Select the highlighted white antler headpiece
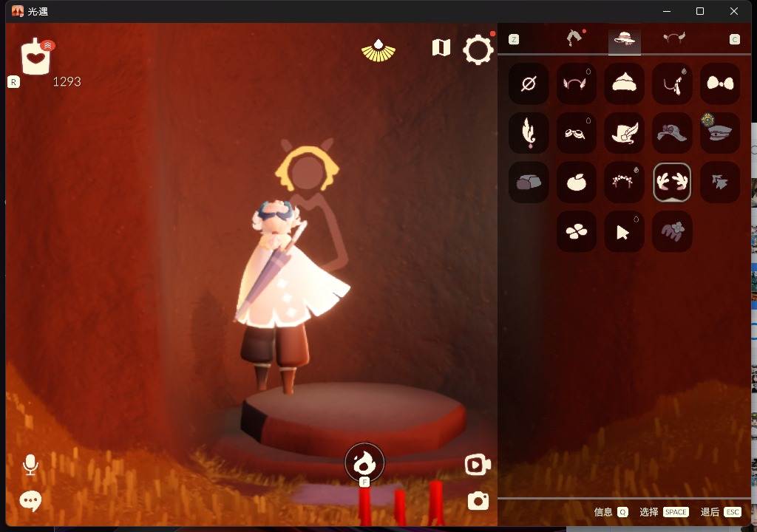The height and width of the screenshot is (532, 757). pyautogui.click(x=671, y=182)
